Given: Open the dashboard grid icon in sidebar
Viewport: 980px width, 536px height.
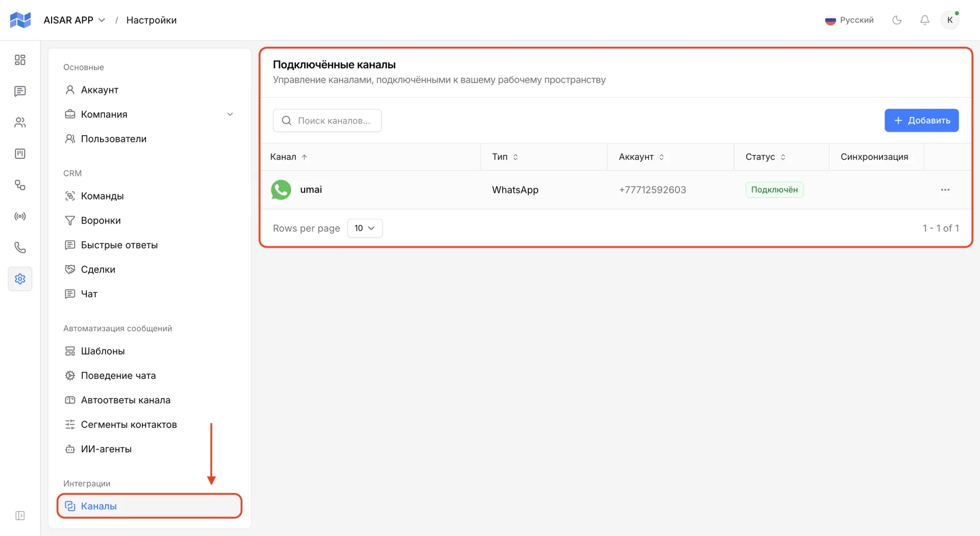Looking at the screenshot, I should click(x=20, y=60).
